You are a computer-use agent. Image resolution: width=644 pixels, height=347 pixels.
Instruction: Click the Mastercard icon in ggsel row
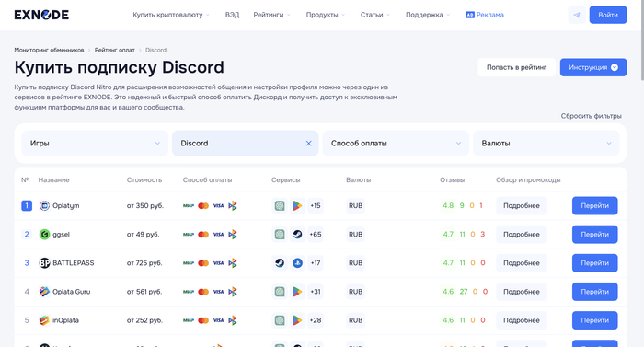[203, 235]
